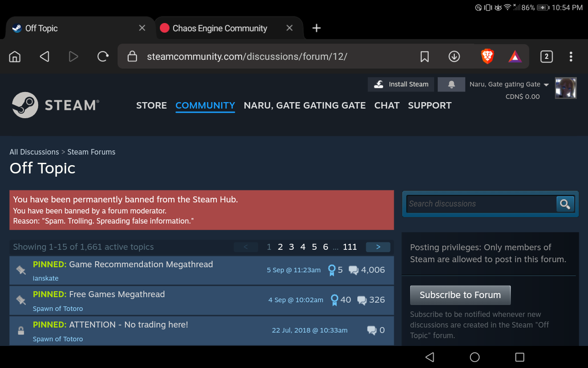Screen dimensions: 588x368
Task: Open the SUPPORT page
Action: [430, 105]
